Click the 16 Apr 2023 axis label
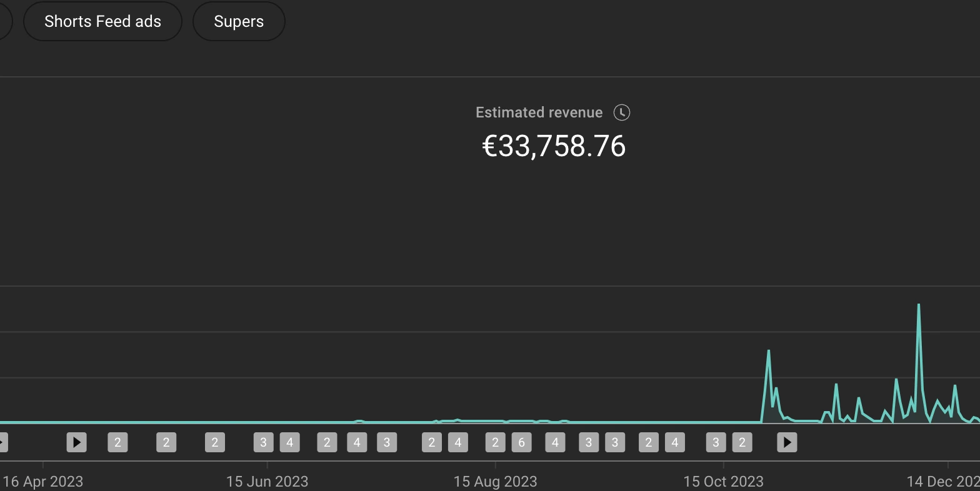 point(42,482)
